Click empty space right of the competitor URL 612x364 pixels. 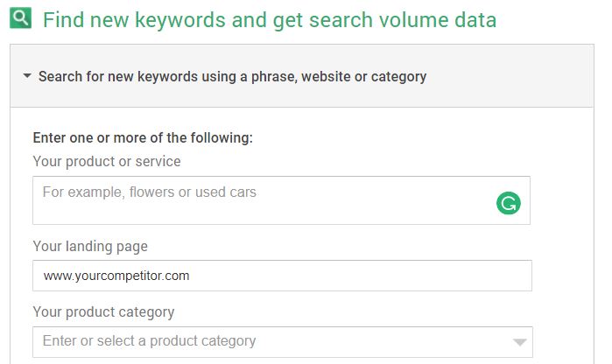[368, 276]
